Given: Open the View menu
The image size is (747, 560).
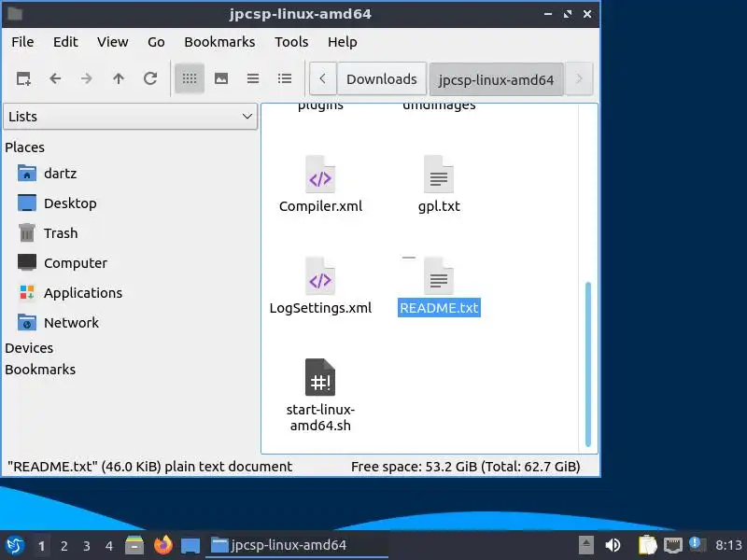Looking at the screenshot, I should (x=112, y=42).
